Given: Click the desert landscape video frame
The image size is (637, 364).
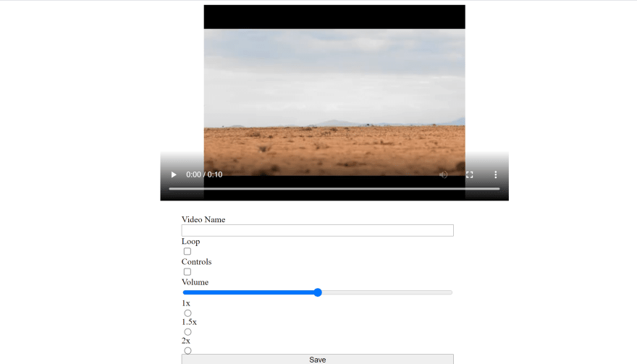Looking at the screenshot, I should [334, 101].
